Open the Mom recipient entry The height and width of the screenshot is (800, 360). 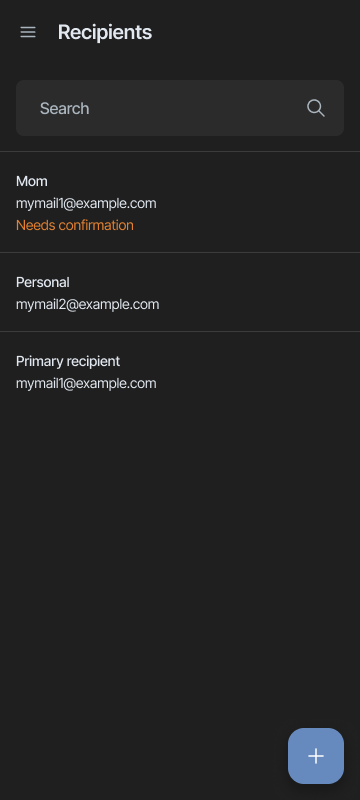(180, 203)
